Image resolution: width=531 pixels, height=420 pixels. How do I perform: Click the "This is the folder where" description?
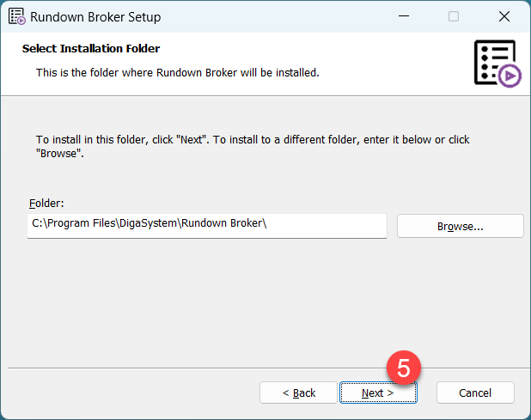click(x=177, y=73)
